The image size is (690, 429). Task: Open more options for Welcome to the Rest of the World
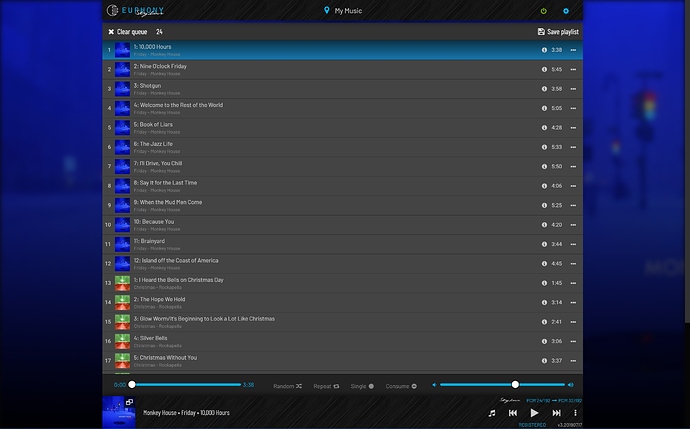(x=573, y=108)
